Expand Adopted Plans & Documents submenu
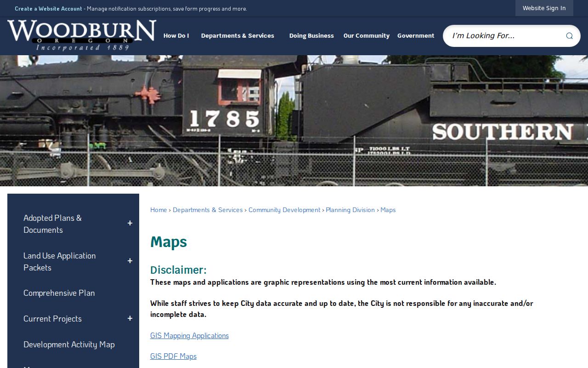This screenshot has height=368, width=588. point(130,223)
